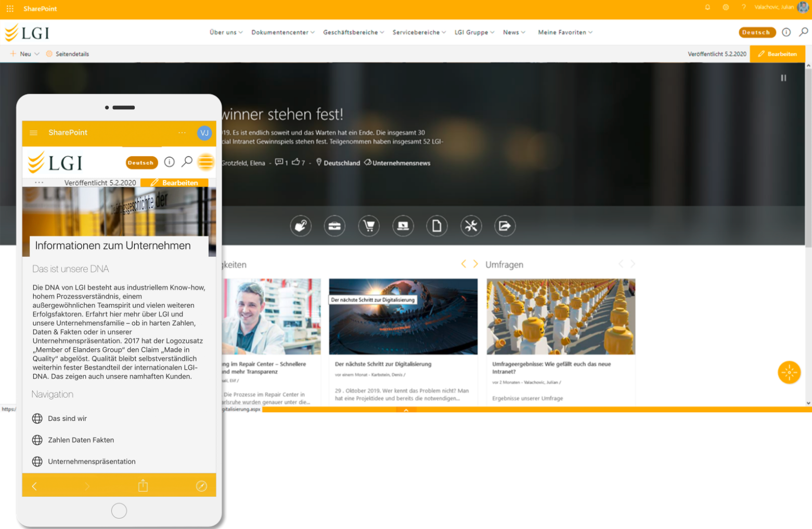Expand the Dokumentencenter menu

click(283, 32)
